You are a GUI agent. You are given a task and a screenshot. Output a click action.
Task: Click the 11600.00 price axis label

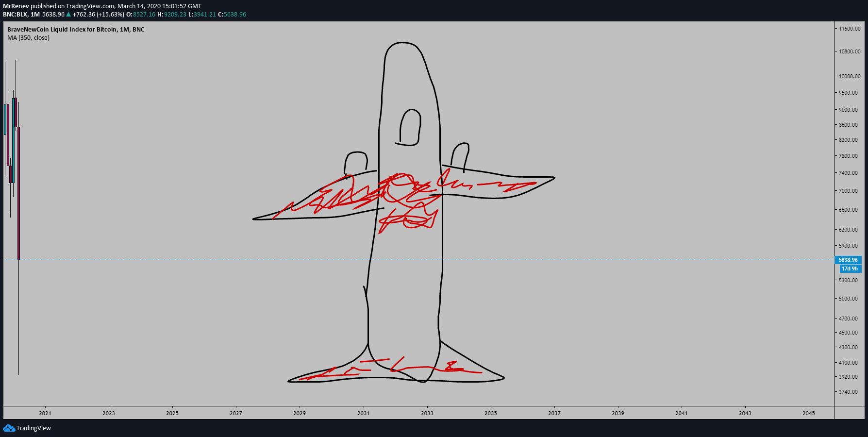coord(850,29)
